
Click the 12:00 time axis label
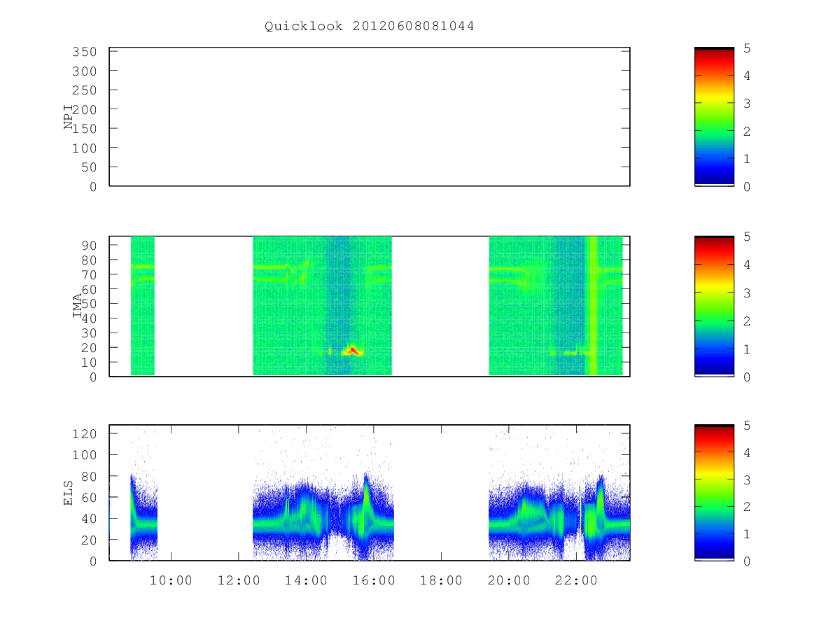239,580
